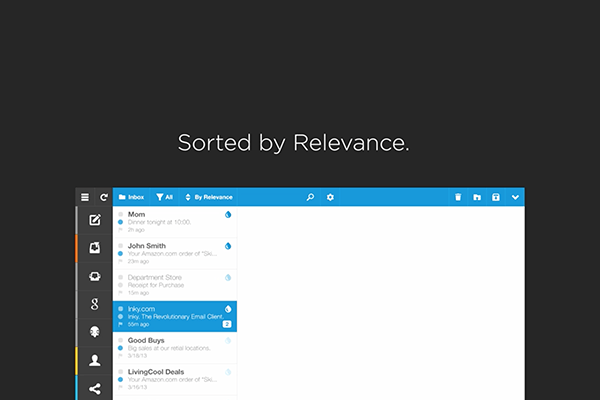The image size is (600, 400).
Task: Click the trash delete icon
Action: (x=458, y=197)
